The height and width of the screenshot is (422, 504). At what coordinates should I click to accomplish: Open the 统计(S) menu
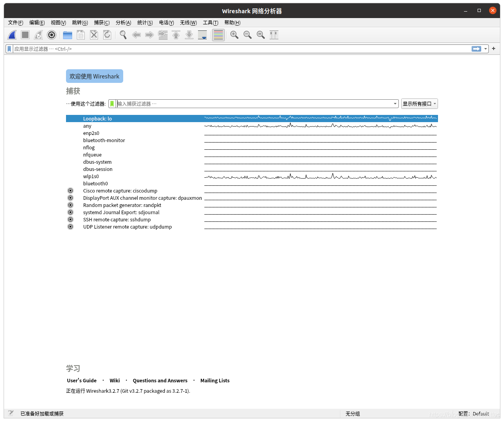point(145,22)
